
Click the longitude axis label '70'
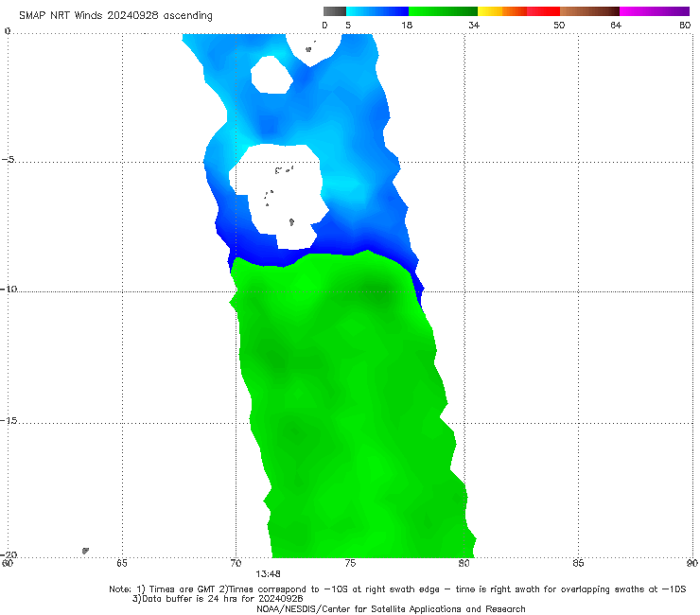236,563
